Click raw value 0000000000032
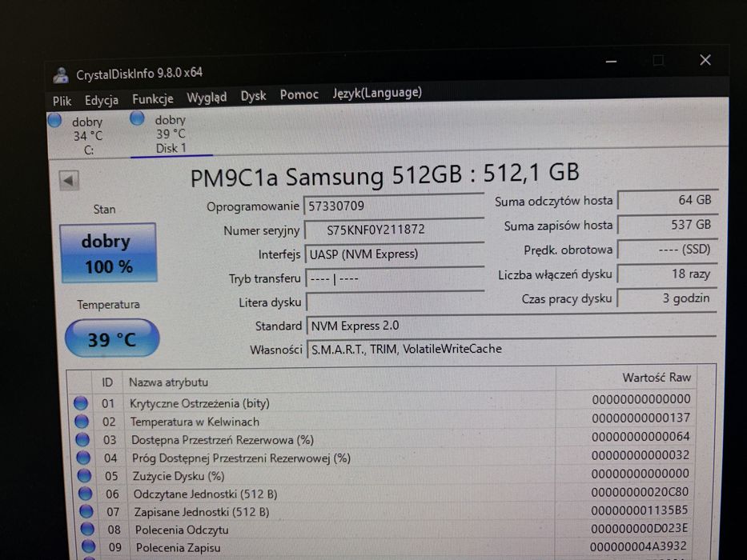 pos(641,454)
